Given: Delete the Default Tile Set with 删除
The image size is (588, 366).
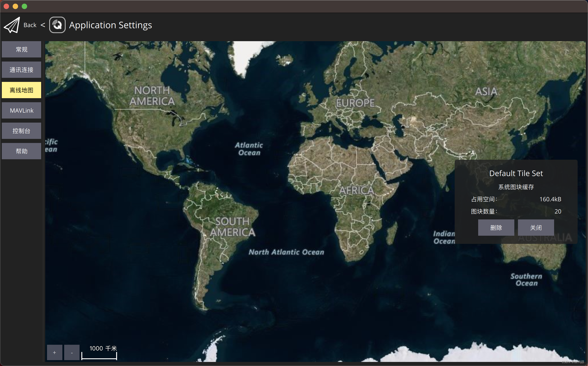Looking at the screenshot, I should pos(496,228).
